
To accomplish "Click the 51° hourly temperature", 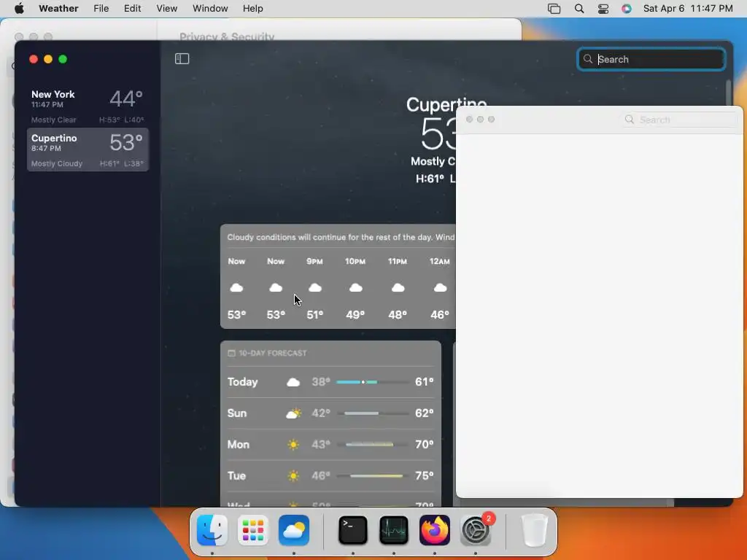I will [x=315, y=315].
